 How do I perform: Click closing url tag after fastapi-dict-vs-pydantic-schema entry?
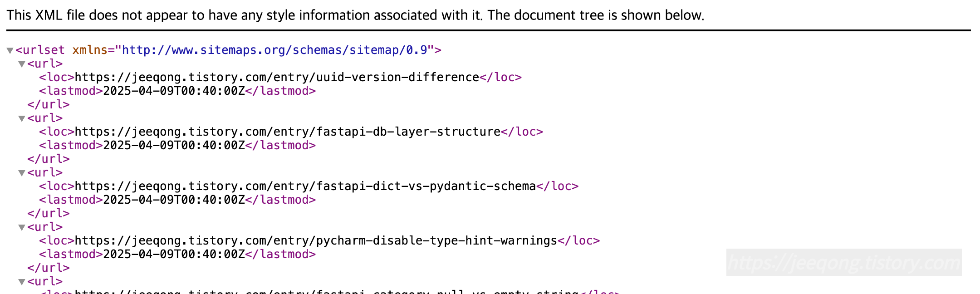[49, 213]
